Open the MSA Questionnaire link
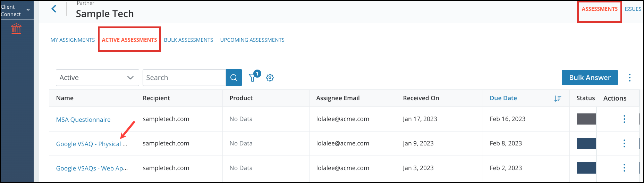Image resolution: width=644 pixels, height=183 pixels. click(x=83, y=120)
